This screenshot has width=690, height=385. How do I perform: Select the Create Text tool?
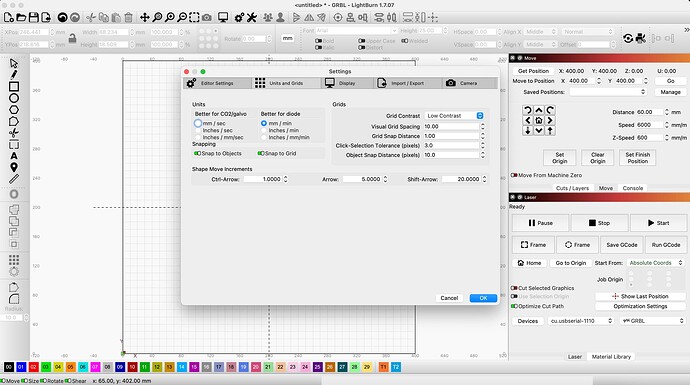click(x=14, y=156)
